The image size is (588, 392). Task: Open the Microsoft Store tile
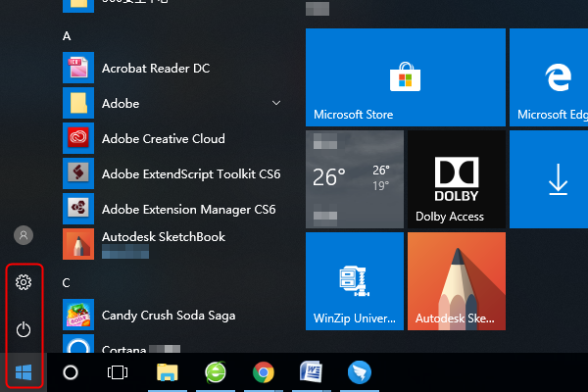[x=405, y=77]
